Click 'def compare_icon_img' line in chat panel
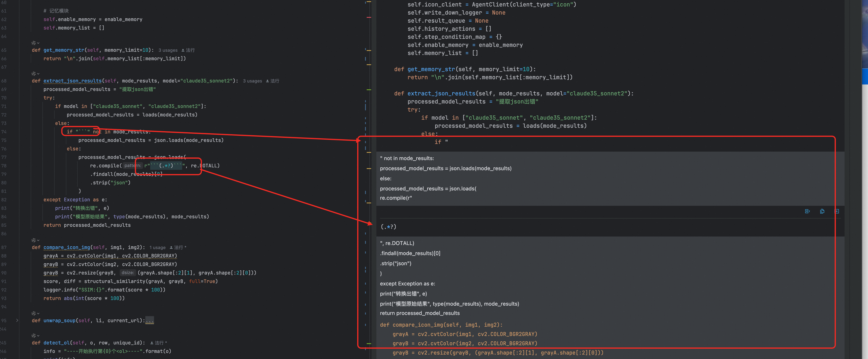The height and width of the screenshot is (359, 868). pos(441,325)
